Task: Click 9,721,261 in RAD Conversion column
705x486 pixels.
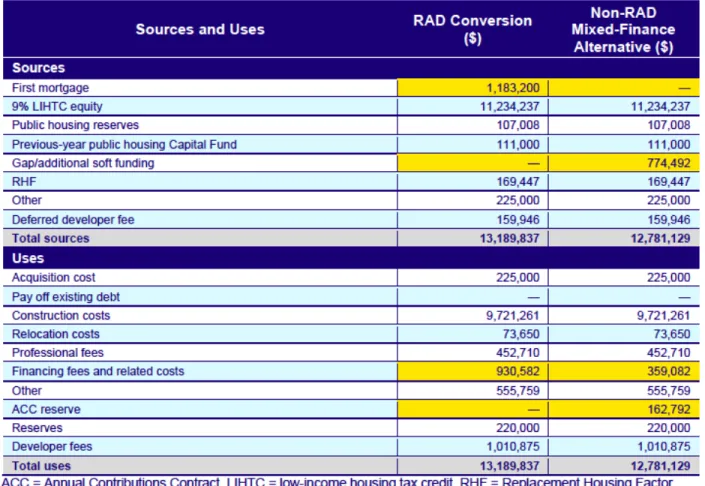Action: (513, 316)
